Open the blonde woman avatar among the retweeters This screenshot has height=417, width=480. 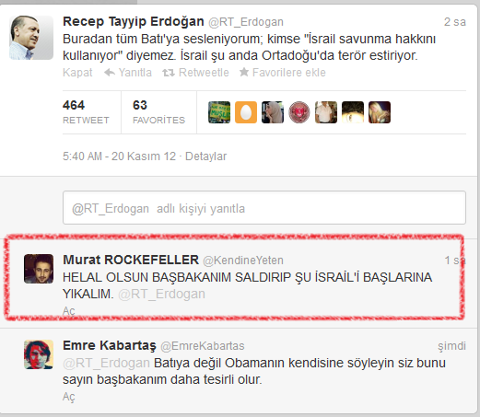pyautogui.click(x=379, y=112)
